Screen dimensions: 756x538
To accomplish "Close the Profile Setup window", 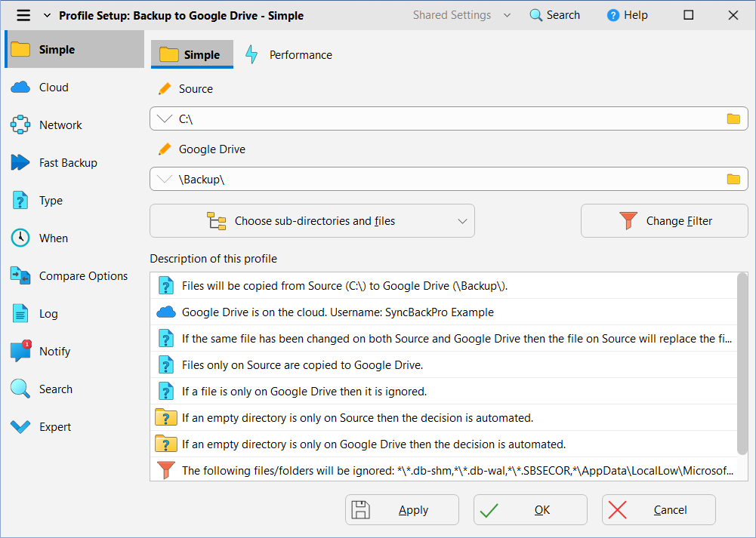I will (x=733, y=15).
